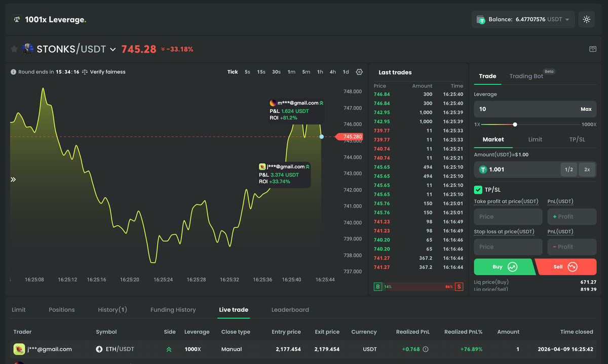The height and width of the screenshot is (364, 608).
Task: Switch chart interval to 1d
Action: pyautogui.click(x=346, y=72)
